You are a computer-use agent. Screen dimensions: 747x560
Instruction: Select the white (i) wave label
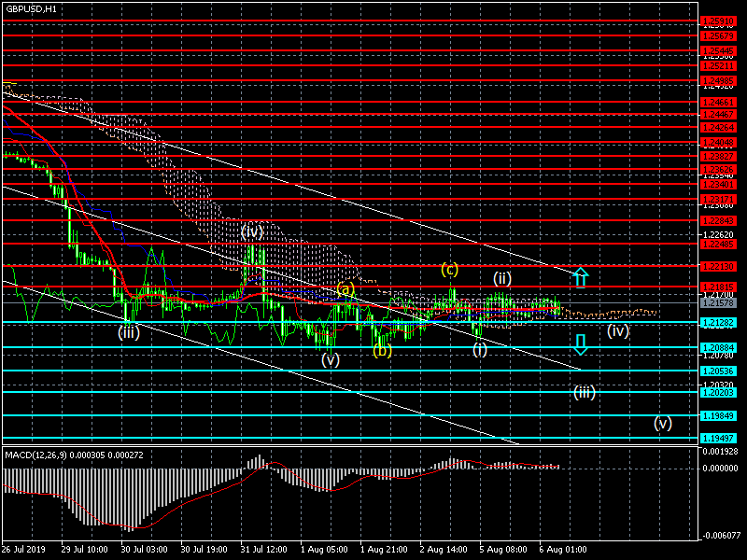(x=479, y=349)
